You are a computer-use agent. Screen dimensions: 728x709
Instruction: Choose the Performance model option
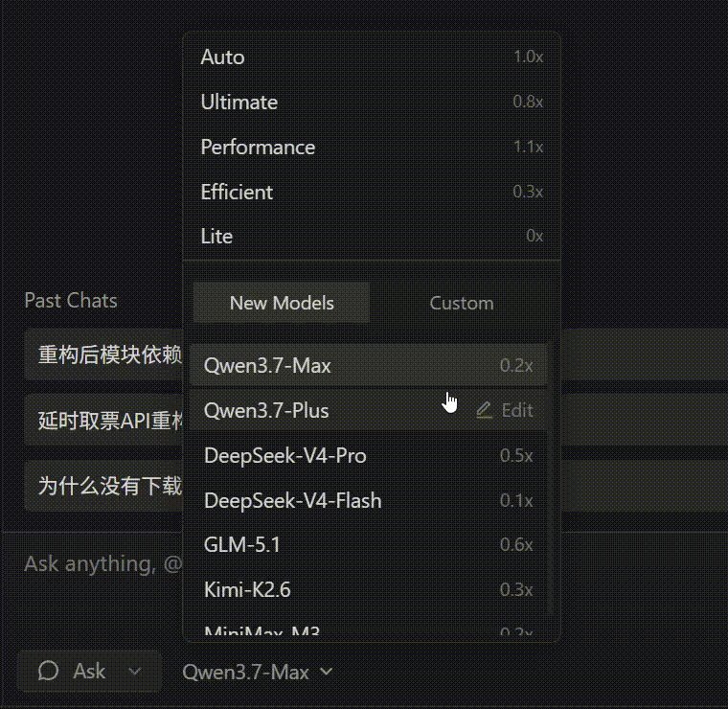click(372, 148)
